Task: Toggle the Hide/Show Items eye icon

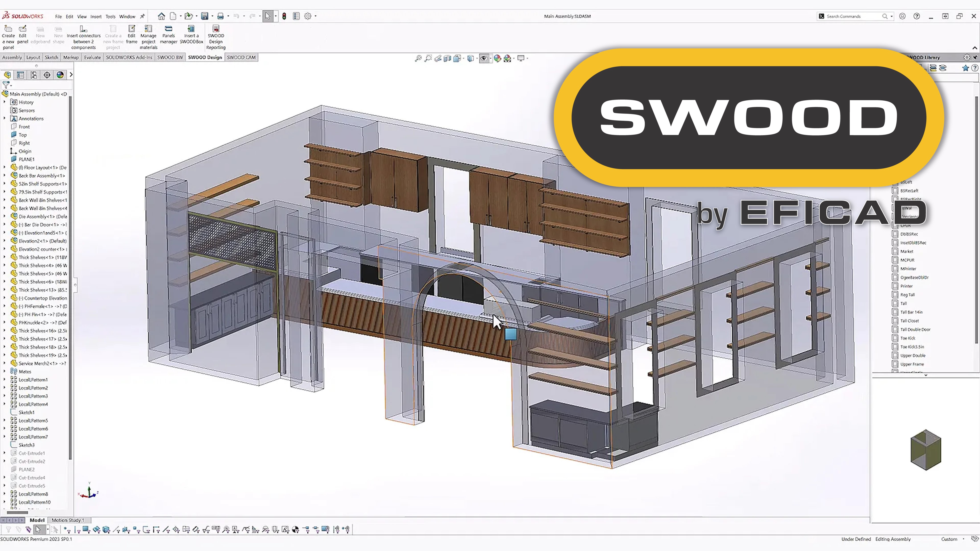Action: [x=484, y=58]
